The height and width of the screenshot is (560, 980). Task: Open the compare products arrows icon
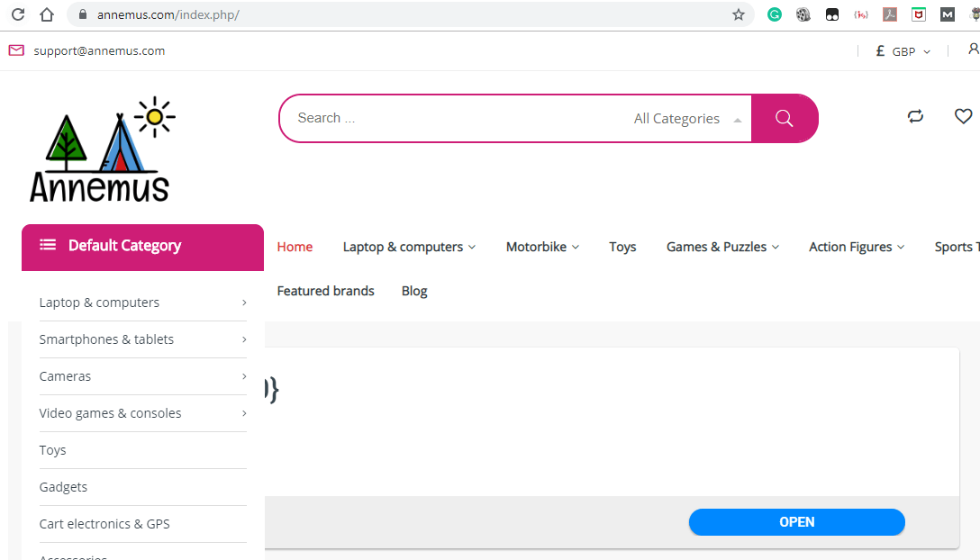click(x=915, y=116)
